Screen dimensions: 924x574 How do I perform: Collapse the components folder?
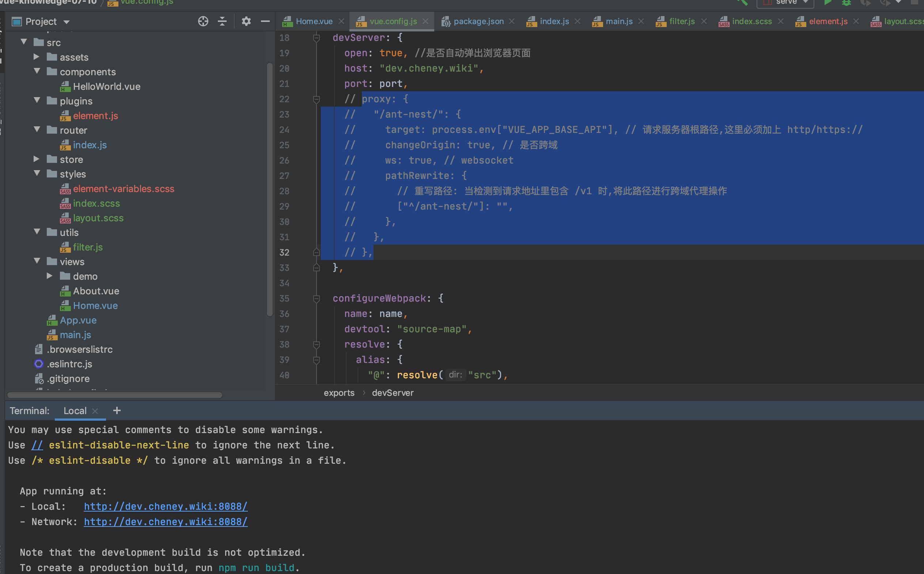click(x=37, y=71)
